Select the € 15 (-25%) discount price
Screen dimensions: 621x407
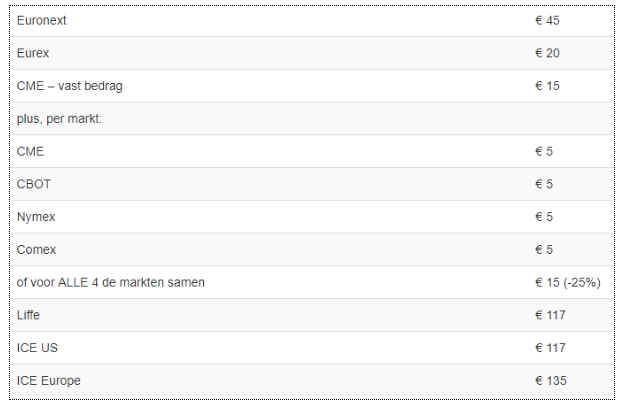568,283
